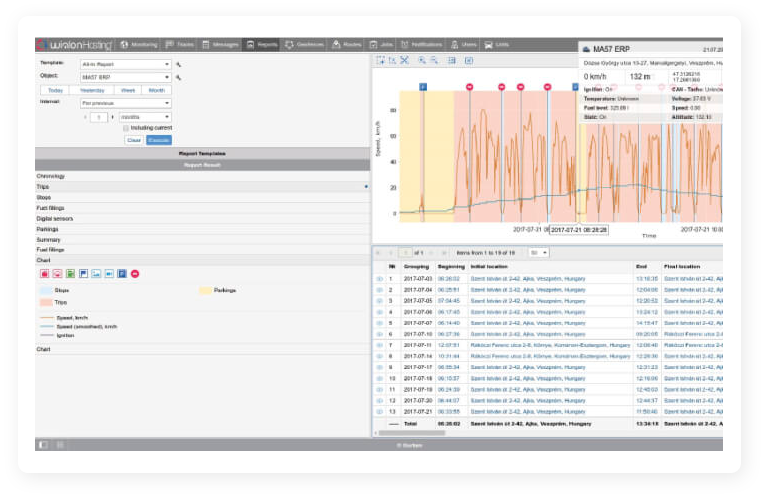The image size is (772, 494).
Task: Open the Geofences tab
Action: click(x=304, y=45)
